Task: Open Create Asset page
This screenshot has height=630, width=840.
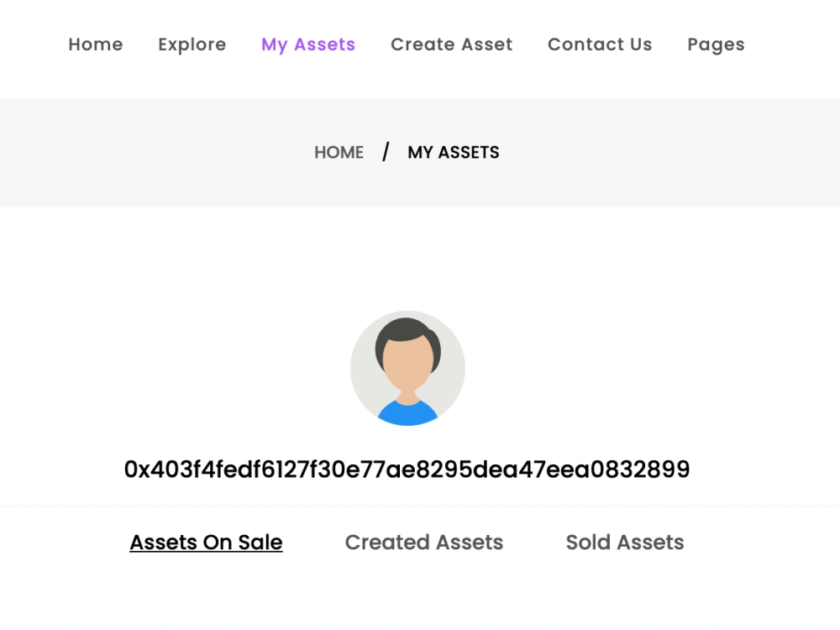Action: tap(452, 45)
